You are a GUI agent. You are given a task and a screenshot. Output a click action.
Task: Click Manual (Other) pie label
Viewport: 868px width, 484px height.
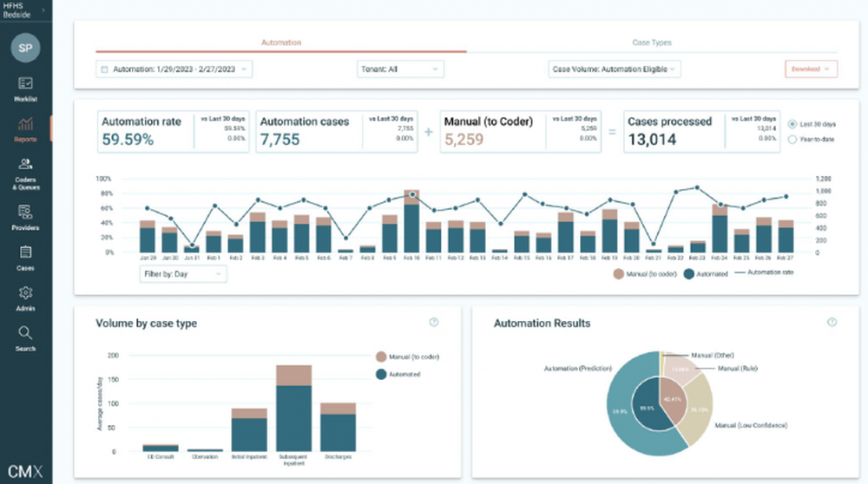[713, 355]
